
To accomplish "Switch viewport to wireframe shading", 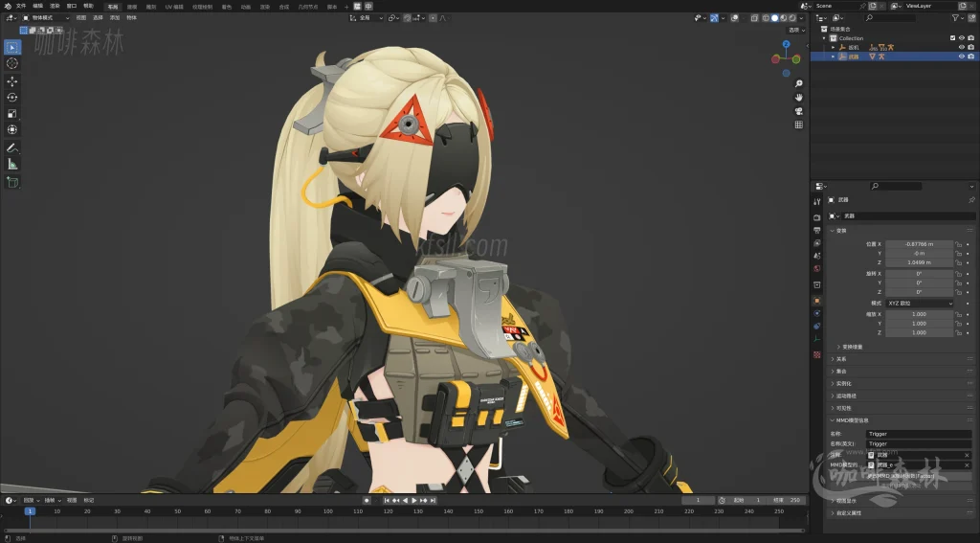I will [x=766, y=18].
